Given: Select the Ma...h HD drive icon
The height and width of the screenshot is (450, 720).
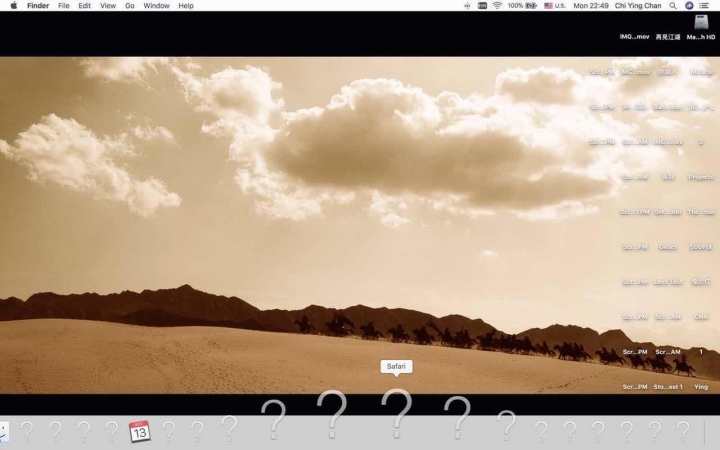Looking at the screenshot, I should tap(701, 28).
